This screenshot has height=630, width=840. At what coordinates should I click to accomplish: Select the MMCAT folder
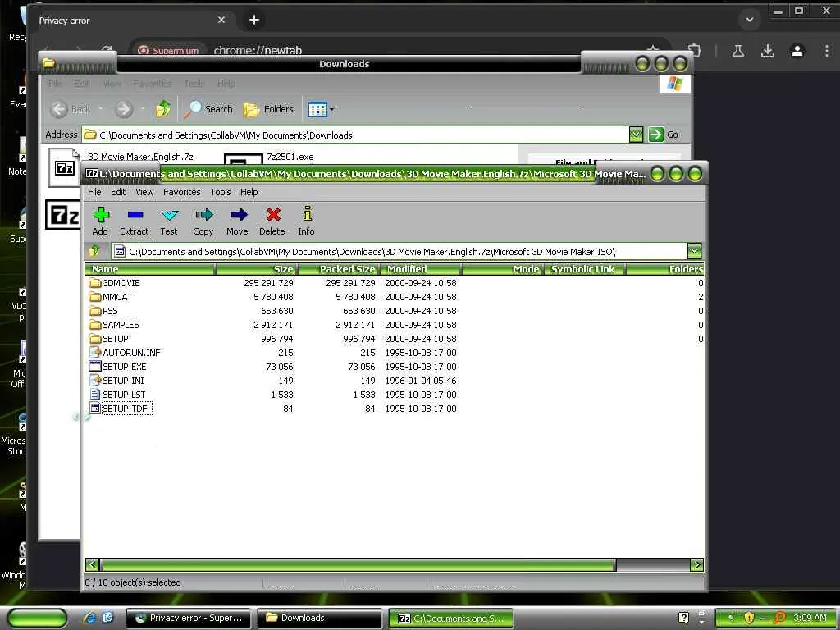pyautogui.click(x=117, y=297)
